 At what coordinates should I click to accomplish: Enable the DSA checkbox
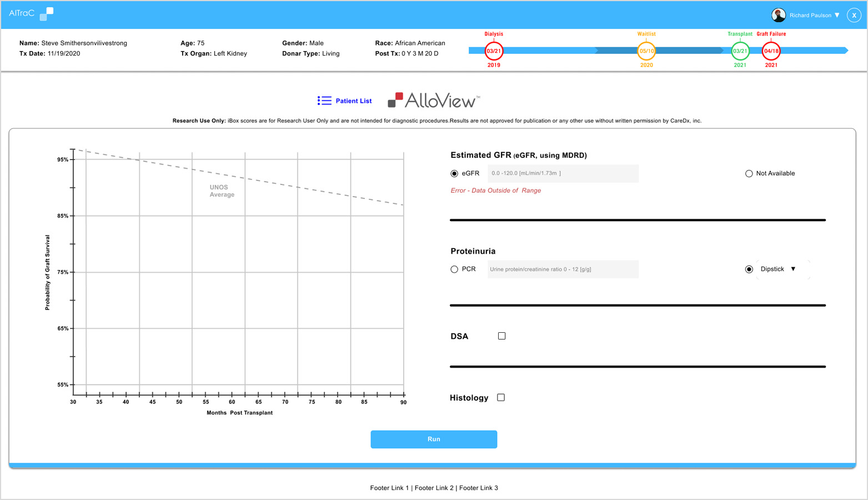501,336
